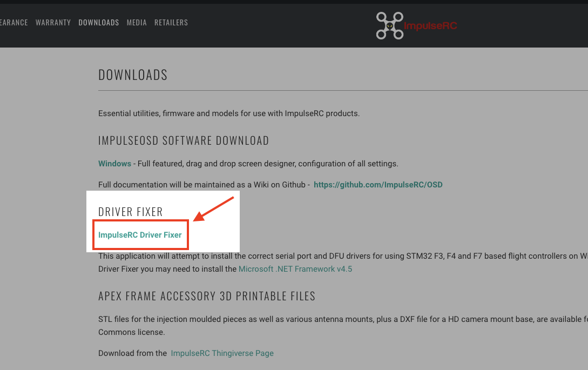The width and height of the screenshot is (588, 370).
Task: Open the Retailers navigation item
Action: click(171, 23)
